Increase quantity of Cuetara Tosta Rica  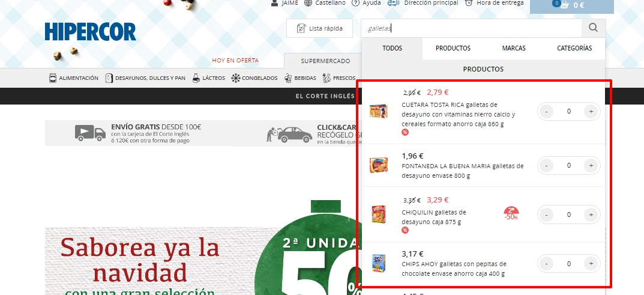(x=591, y=111)
